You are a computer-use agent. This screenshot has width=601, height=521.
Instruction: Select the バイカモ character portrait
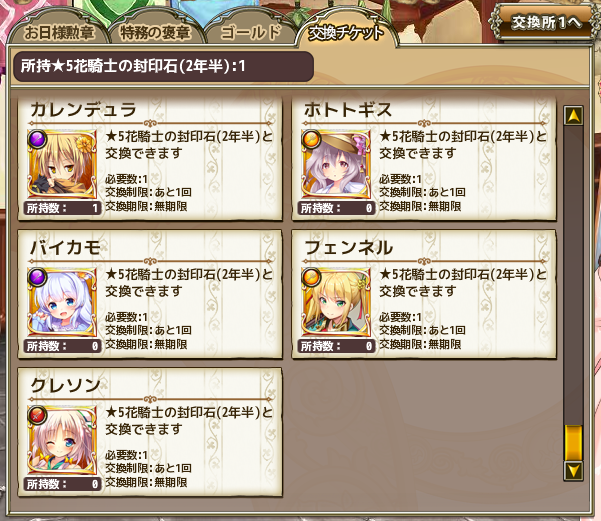point(62,303)
